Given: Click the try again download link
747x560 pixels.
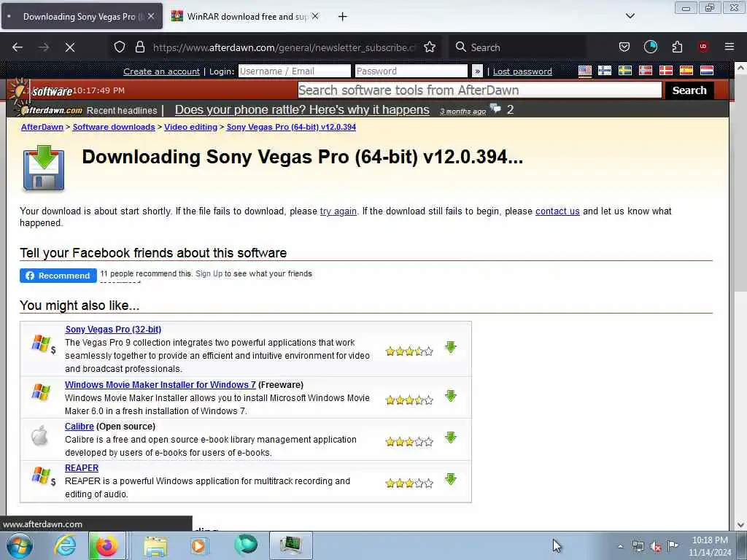Looking at the screenshot, I should pos(338,211).
